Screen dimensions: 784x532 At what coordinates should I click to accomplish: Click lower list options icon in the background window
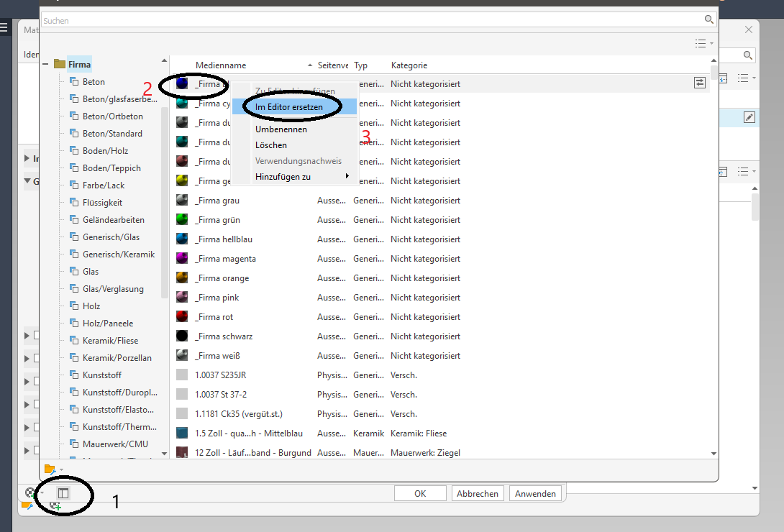[x=743, y=172]
